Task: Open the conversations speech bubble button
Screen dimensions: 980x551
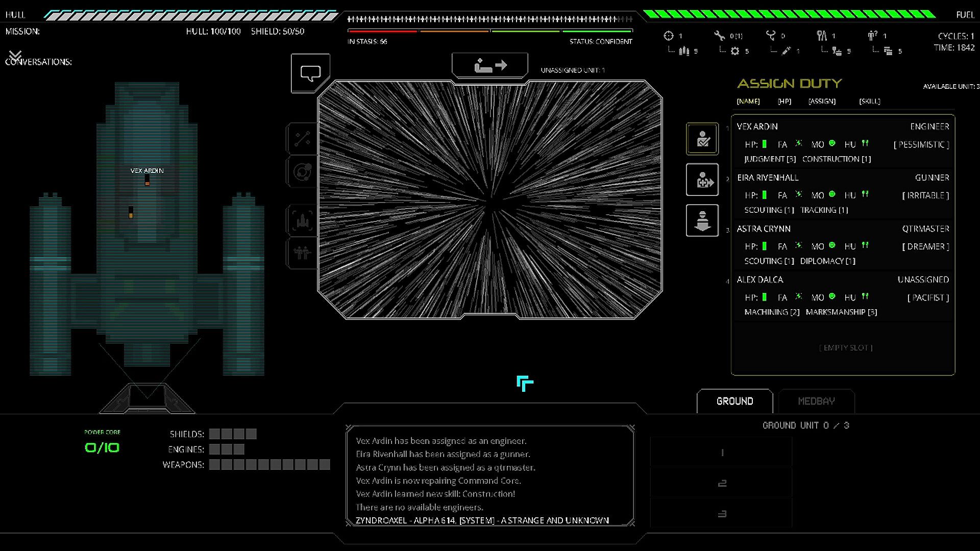Action: coord(310,73)
